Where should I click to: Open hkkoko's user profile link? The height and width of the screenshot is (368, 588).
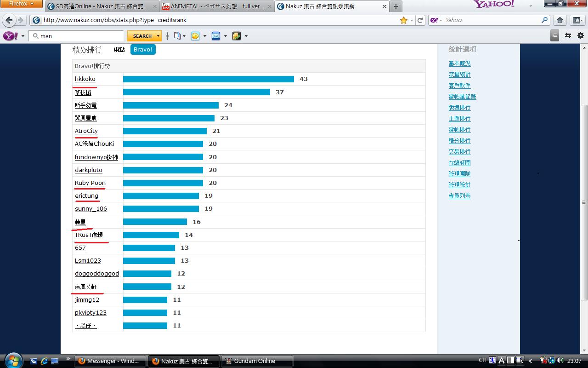(x=85, y=79)
